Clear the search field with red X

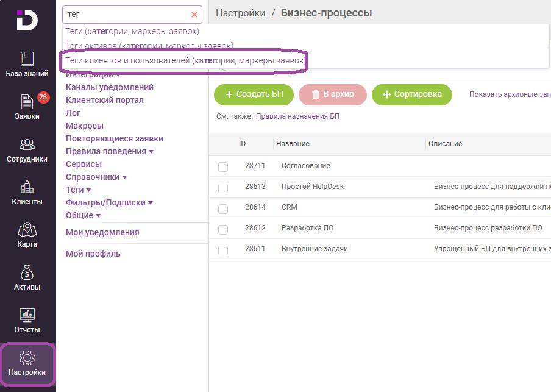tap(194, 15)
